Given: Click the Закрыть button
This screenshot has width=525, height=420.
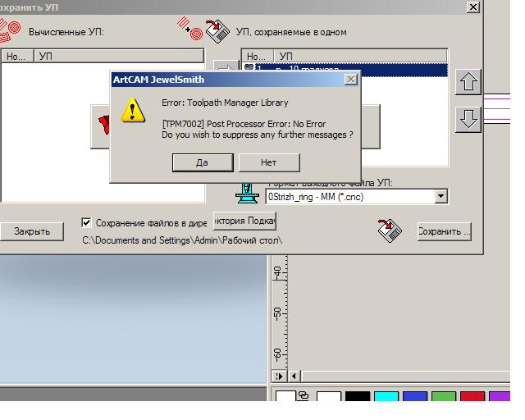Looking at the screenshot, I should pos(32,231).
